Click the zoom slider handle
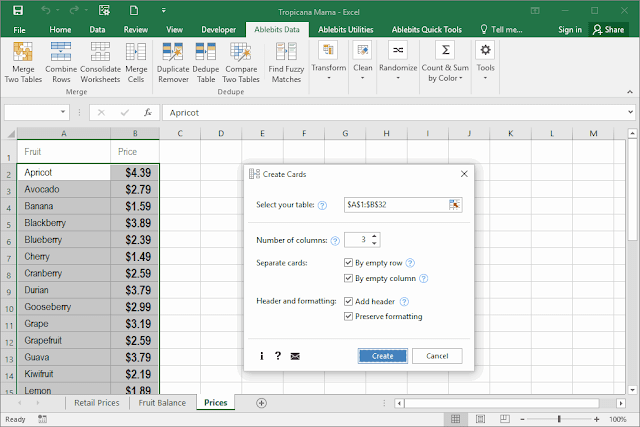The height and width of the screenshot is (427, 640). pyautogui.click(x=559, y=419)
